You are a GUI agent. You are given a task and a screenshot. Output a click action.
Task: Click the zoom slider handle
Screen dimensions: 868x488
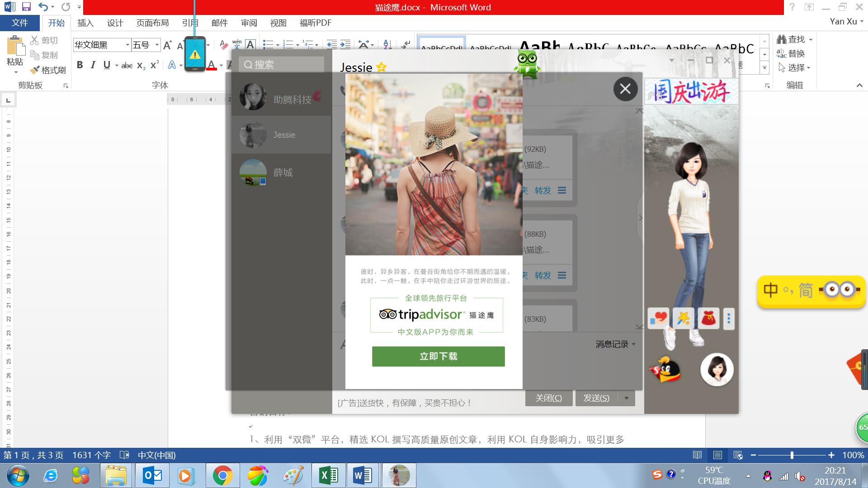tap(792, 455)
